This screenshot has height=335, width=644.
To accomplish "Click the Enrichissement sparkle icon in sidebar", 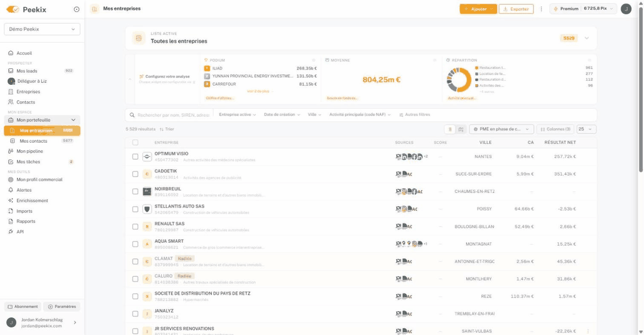I will click(11, 201).
